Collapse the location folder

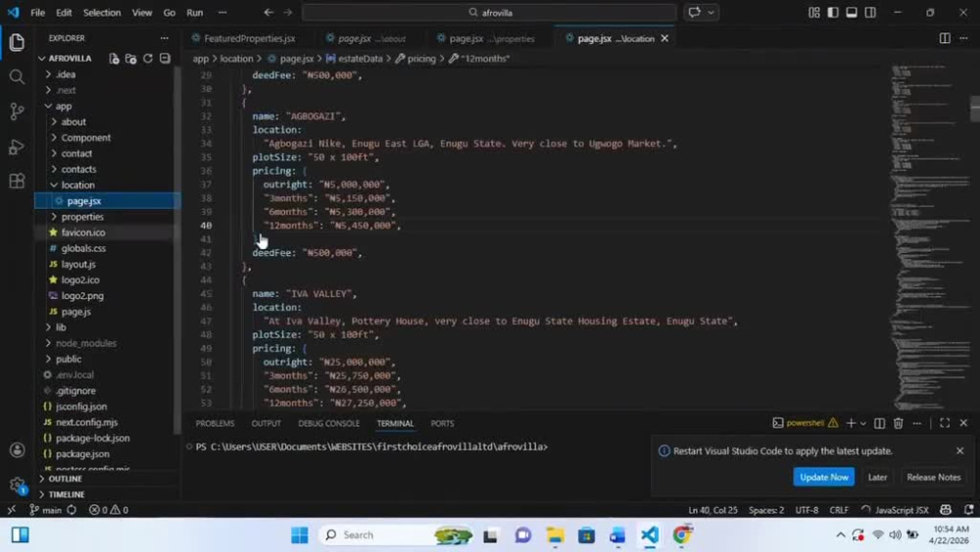pyautogui.click(x=54, y=185)
